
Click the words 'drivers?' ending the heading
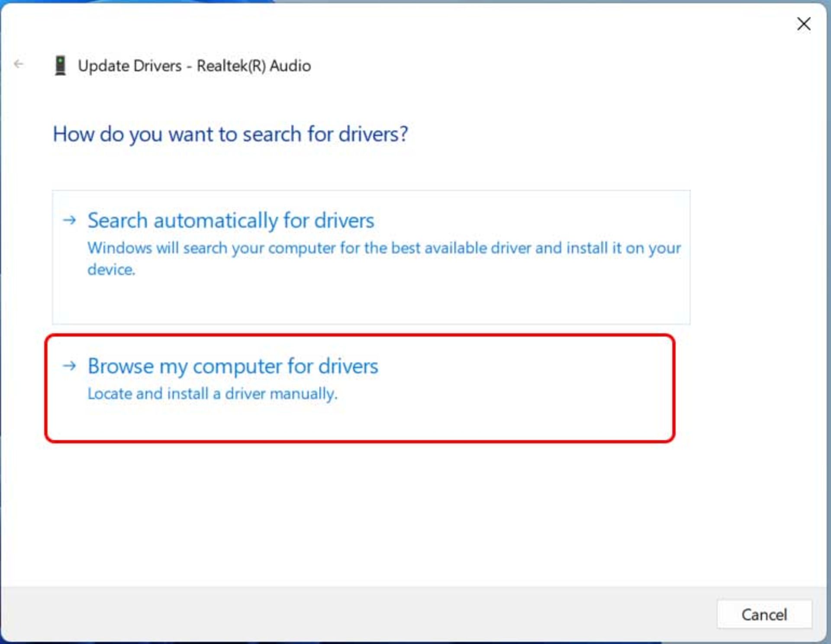tap(373, 134)
